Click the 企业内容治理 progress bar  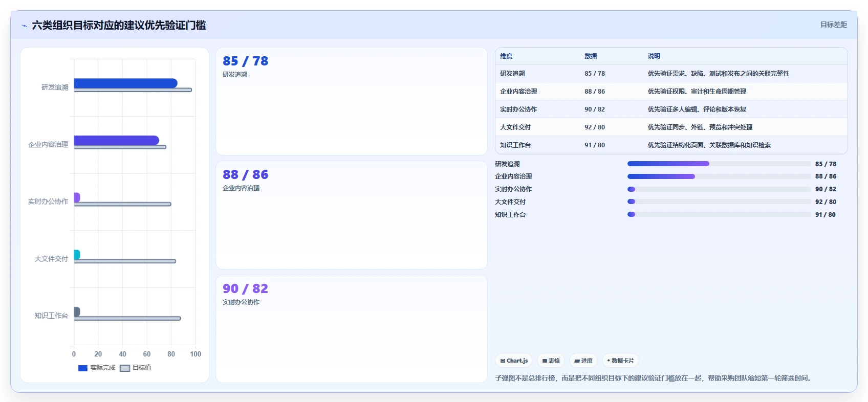[719, 176]
